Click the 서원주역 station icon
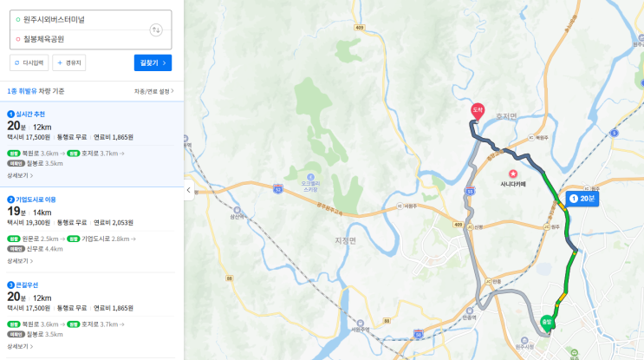 tap(361, 324)
